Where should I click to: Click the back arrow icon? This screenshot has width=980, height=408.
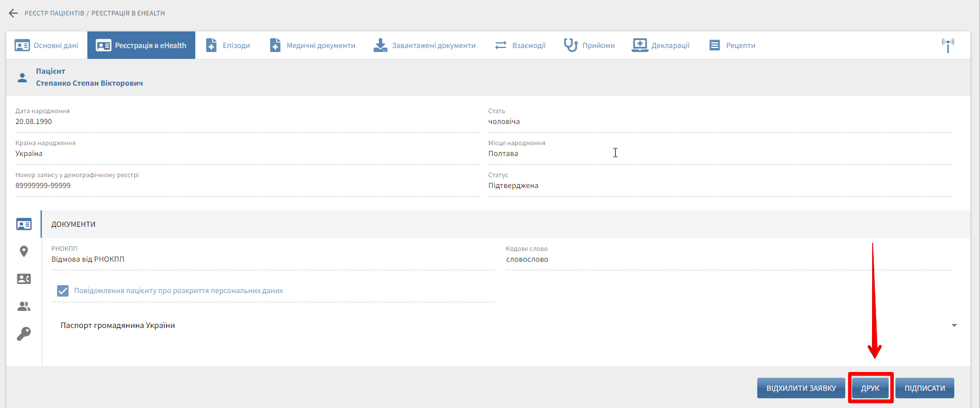13,13
